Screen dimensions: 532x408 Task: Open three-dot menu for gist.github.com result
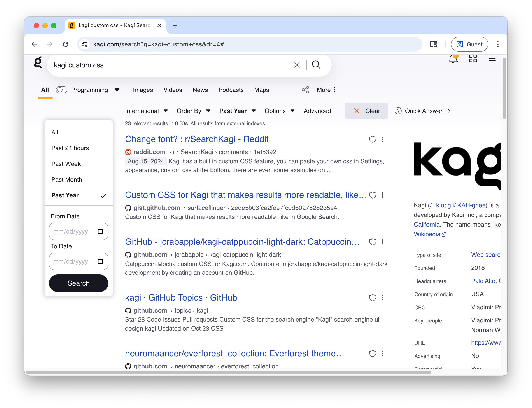(382, 195)
